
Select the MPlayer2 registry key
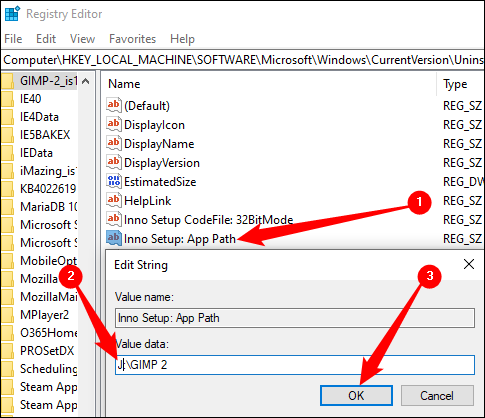pyautogui.click(x=44, y=315)
